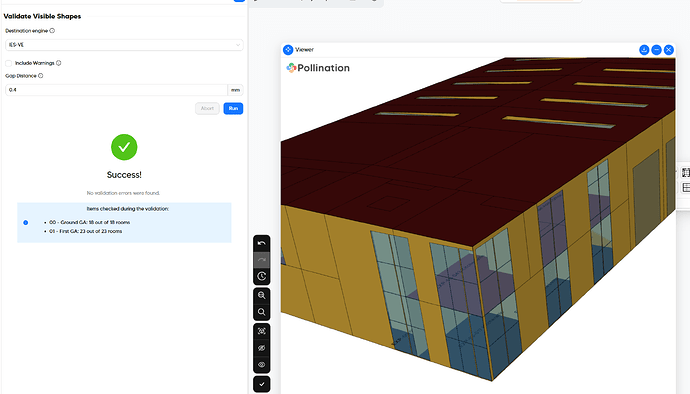Click the download icon in Viewer title bar
Image resolution: width=690 pixels, height=394 pixels.
point(644,50)
